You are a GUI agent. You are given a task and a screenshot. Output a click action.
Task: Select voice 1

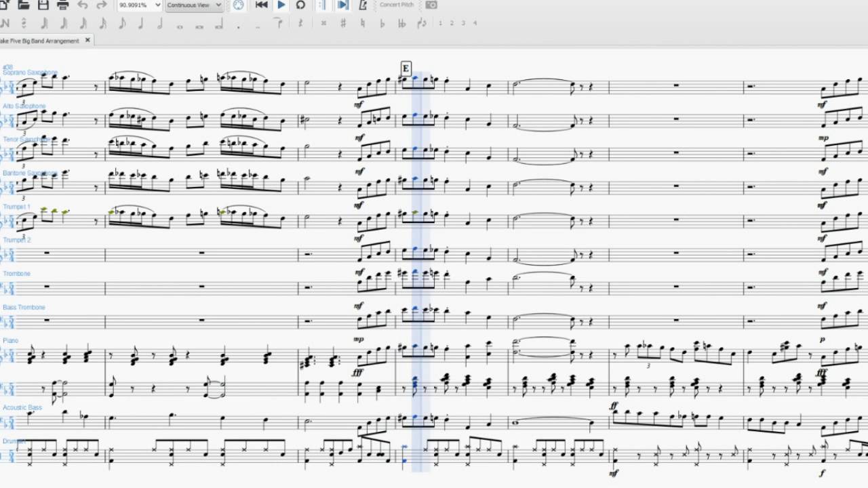pos(440,23)
